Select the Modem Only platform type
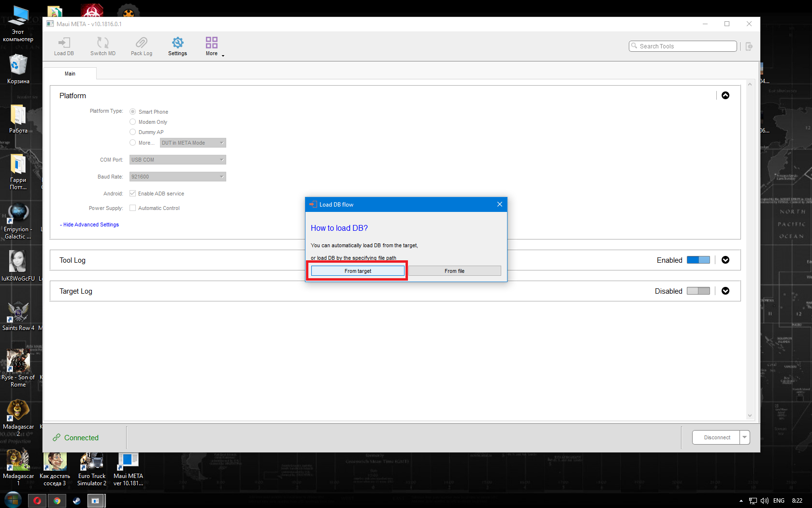The height and width of the screenshot is (508, 812). point(132,122)
